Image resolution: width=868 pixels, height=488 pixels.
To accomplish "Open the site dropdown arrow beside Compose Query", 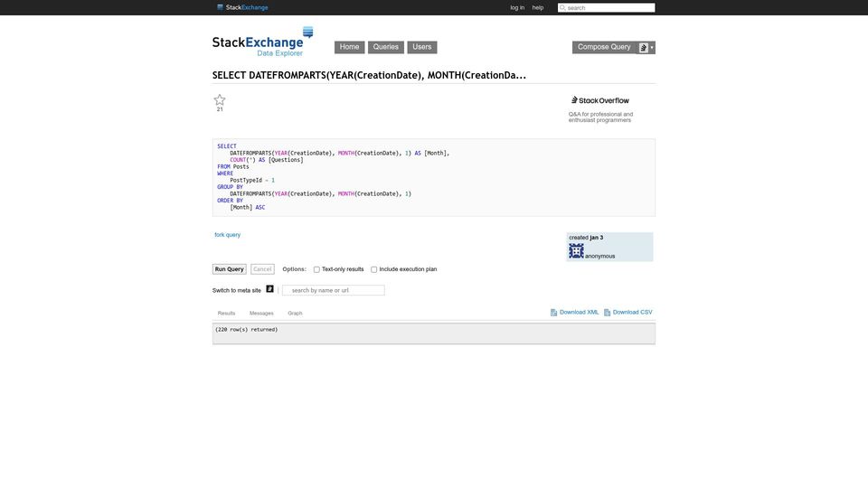I will point(652,48).
